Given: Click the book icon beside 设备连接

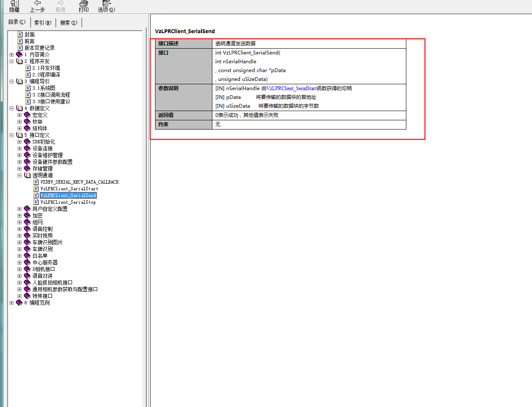Looking at the screenshot, I should point(27,148).
